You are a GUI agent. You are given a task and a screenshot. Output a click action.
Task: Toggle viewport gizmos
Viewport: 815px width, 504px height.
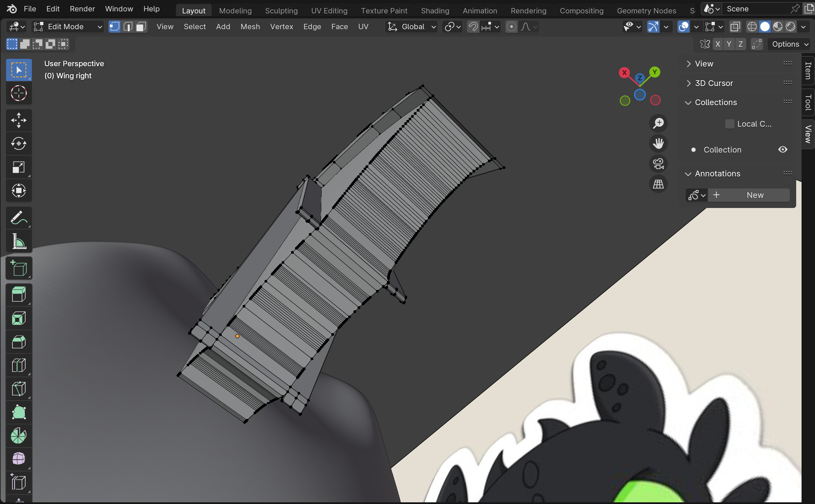pyautogui.click(x=653, y=27)
